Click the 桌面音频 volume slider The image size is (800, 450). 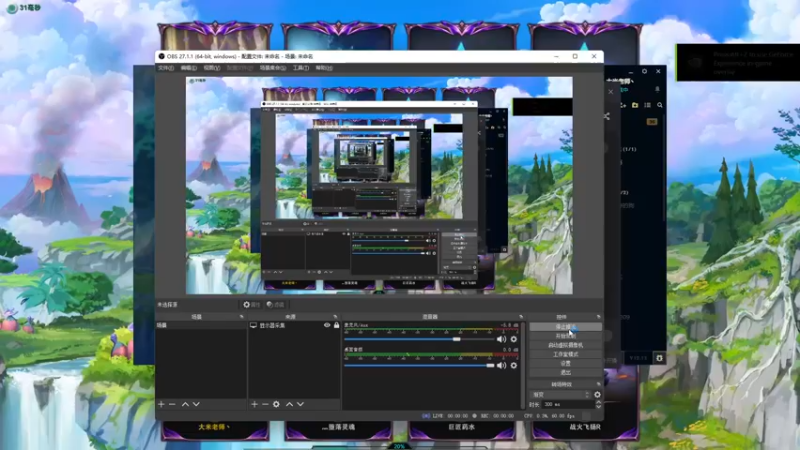tap(420, 365)
